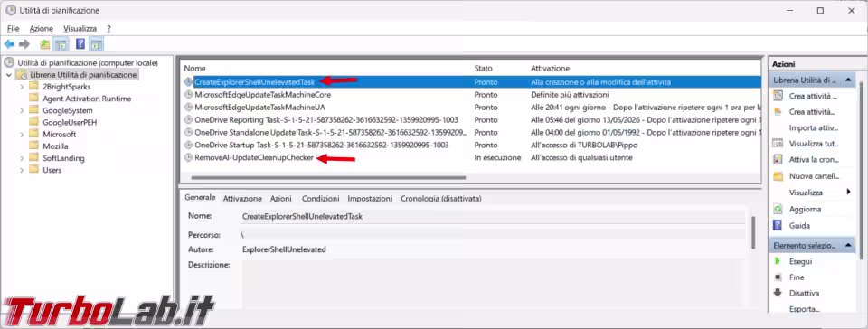Click the Guida help icon in Azioni
Viewport: 868px width, 329px height.
click(778, 226)
